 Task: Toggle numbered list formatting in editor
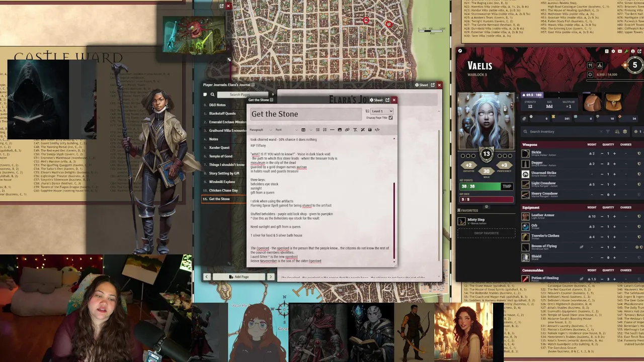tap(325, 130)
